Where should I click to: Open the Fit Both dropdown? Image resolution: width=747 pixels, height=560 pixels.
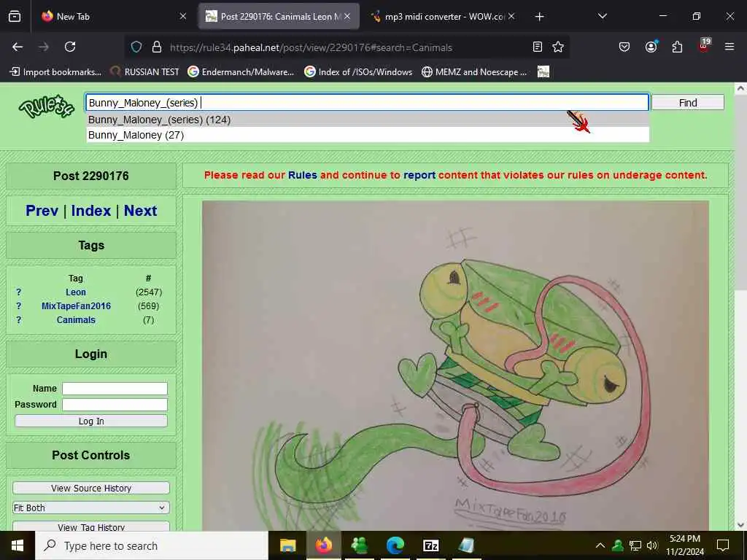pyautogui.click(x=91, y=507)
